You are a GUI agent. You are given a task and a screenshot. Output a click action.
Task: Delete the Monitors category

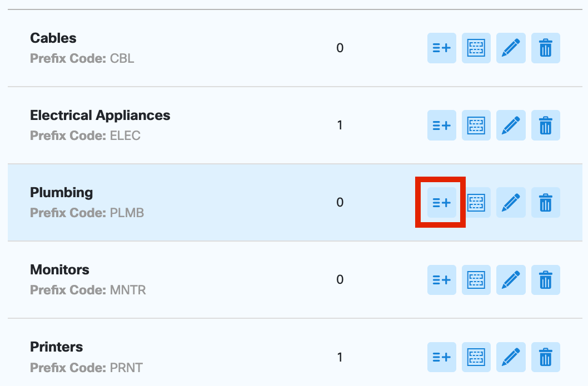click(545, 279)
